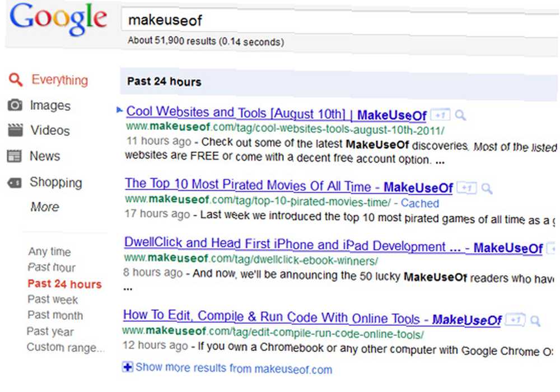Click the dwellclick-ebook-winners URL text
Screen dimensions: 560x392
(251, 259)
